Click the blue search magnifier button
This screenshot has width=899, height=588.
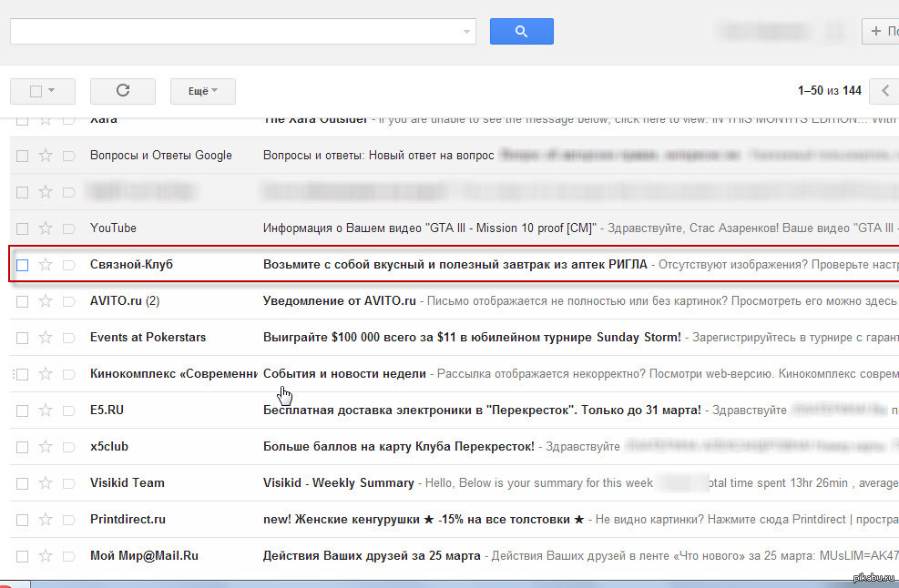click(521, 32)
